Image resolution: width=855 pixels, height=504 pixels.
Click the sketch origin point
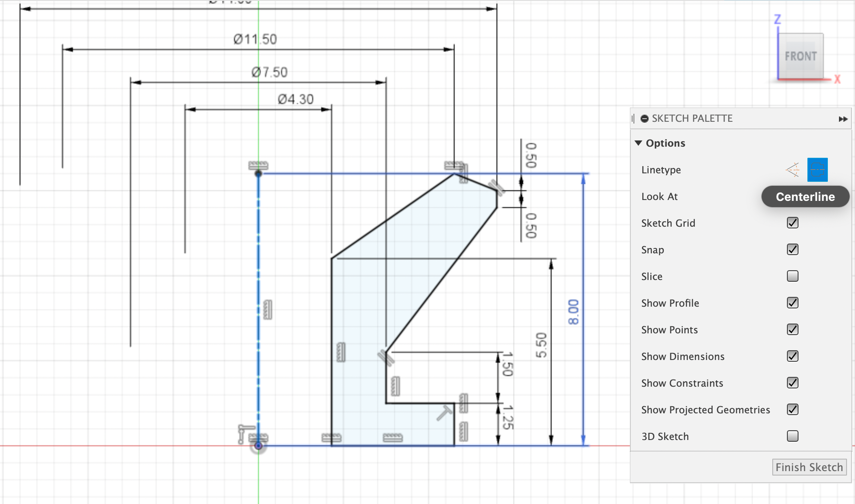pos(258,446)
